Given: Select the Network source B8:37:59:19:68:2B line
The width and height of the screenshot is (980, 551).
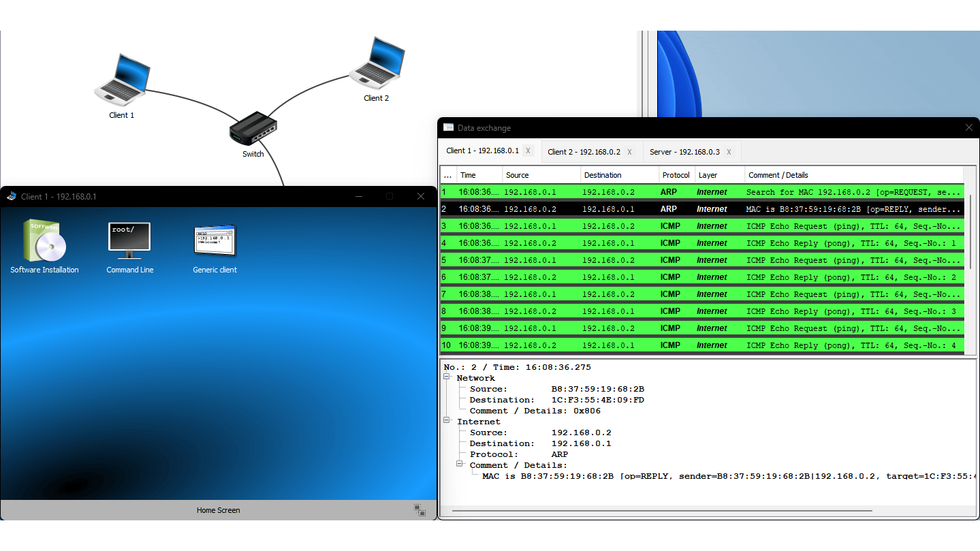Looking at the screenshot, I should click(x=556, y=389).
